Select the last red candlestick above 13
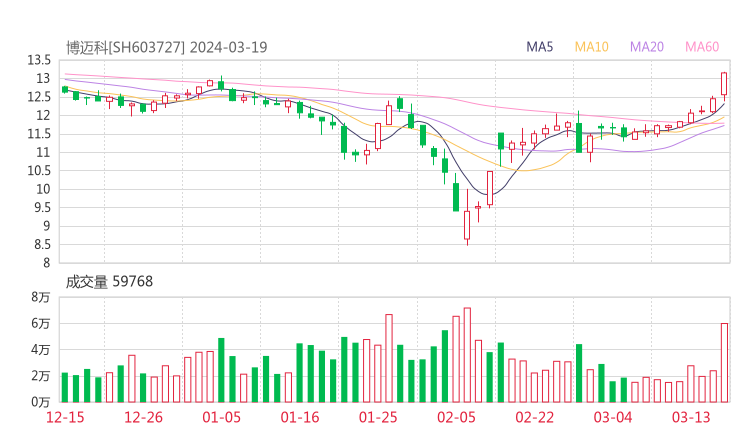Image resolution: width=740 pixels, height=440 pixels. click(724, 84)
